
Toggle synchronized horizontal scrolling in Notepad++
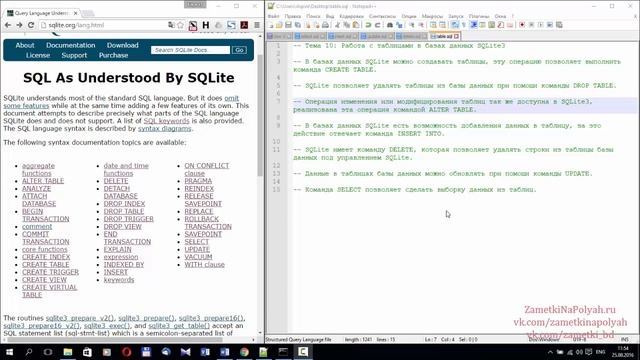pos(442,25)
